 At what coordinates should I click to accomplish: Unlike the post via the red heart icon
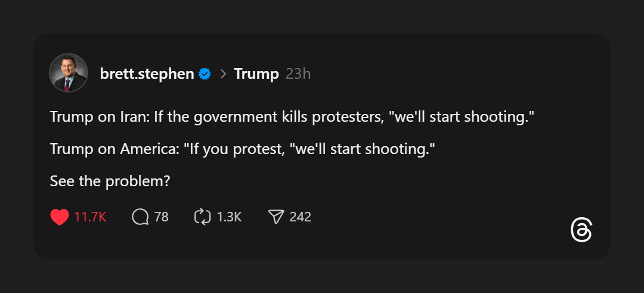tap(60, 217)
